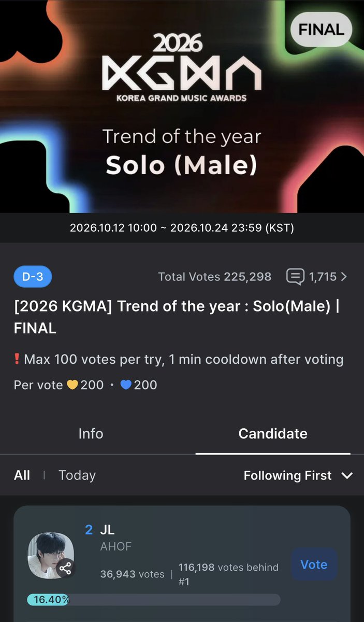Vote for JL with the Vote button
364x622 pixels.
point(314,564)
